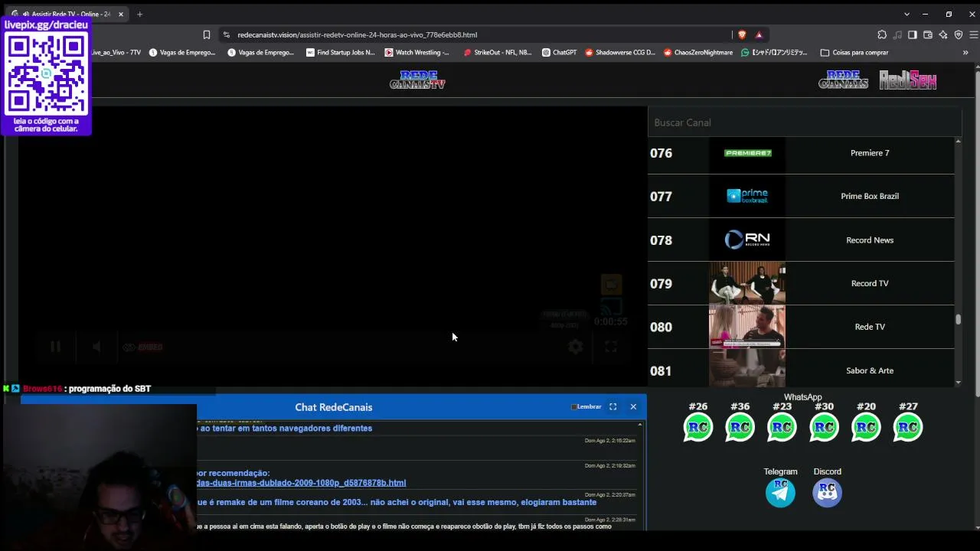Screen dimensions: 980x551
Task: Click the channel list scrollbar thumb
Action: pyautogui.click(x=958, y=319)
